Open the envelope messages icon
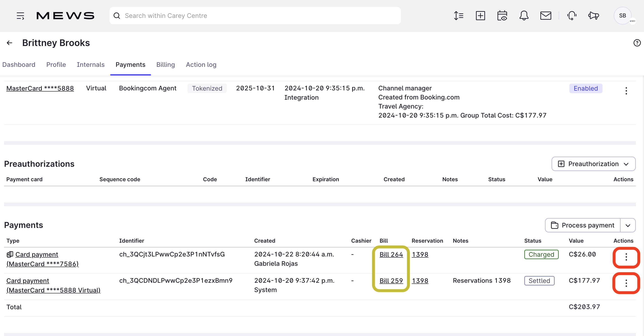 (546, 16)
